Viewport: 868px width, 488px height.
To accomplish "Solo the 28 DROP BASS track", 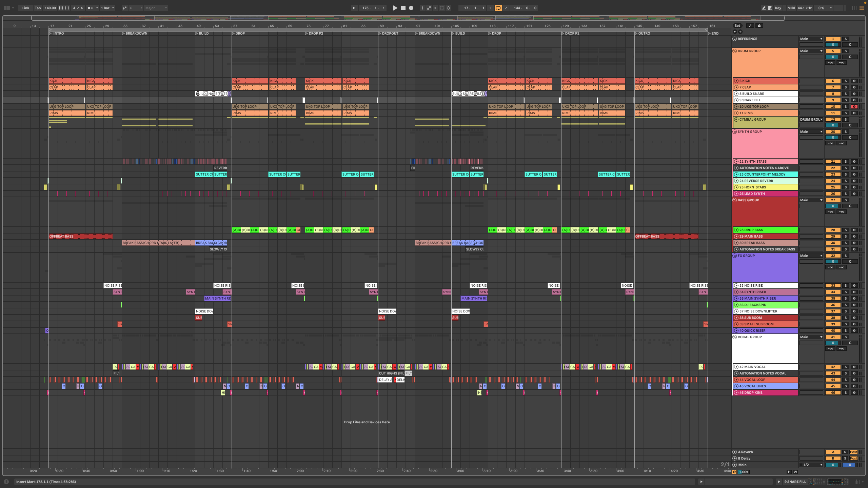I will pos(846,230).
